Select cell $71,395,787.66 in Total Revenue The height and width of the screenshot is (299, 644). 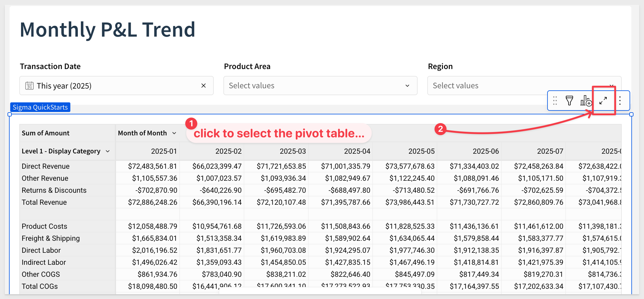[341, 202]
